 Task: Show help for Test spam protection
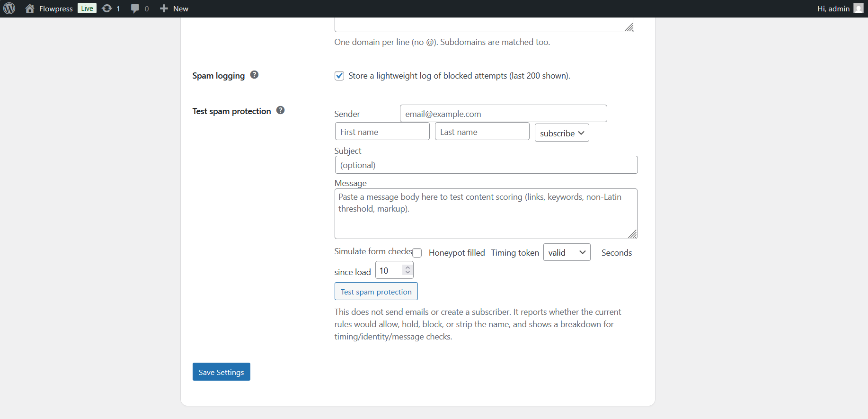point(280,110)
